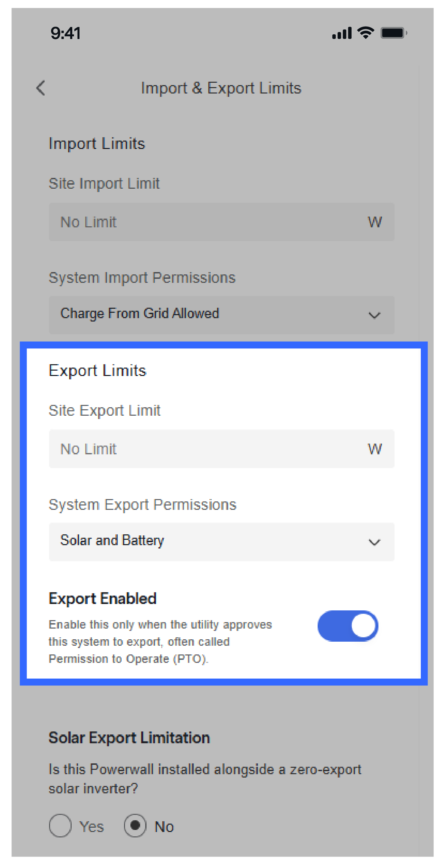The height and width of the screenshot is (868, 446).
Task: Tap the Export Limits section heading
Action: tap(97, 371)
